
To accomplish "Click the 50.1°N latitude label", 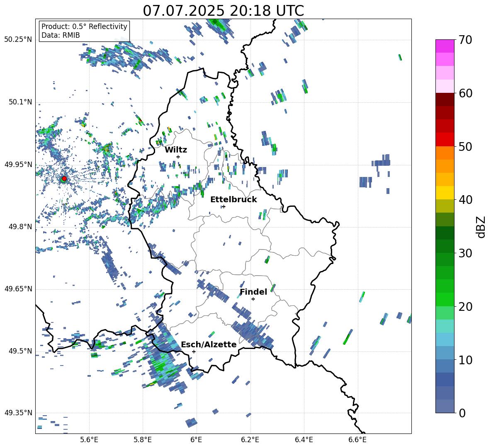I will (20, 102).
